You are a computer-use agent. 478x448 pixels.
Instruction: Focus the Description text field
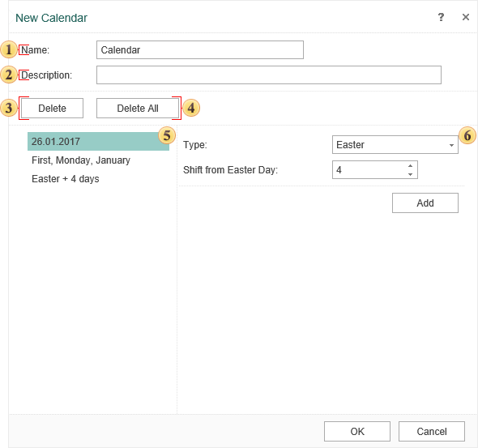(x=269, y=75)
